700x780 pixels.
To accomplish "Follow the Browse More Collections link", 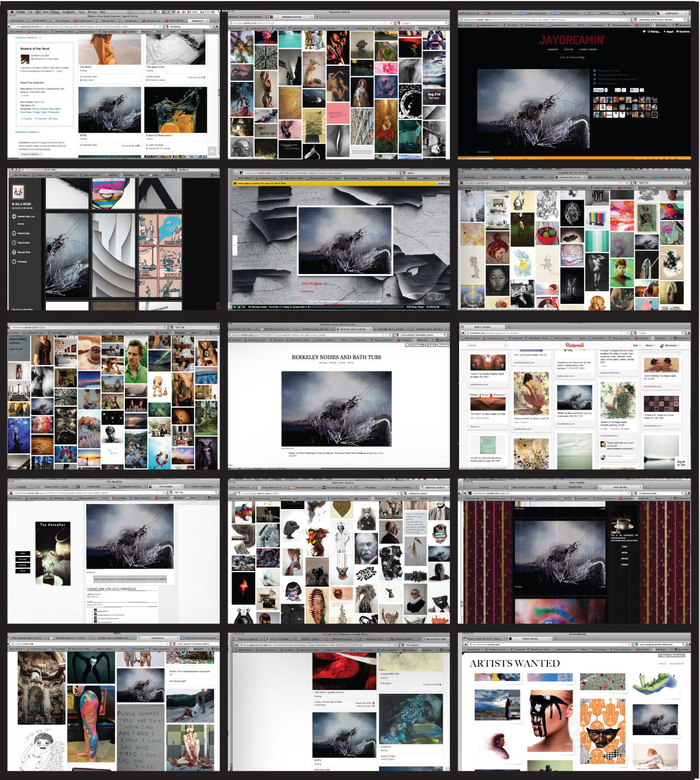I will pos(27,132).
